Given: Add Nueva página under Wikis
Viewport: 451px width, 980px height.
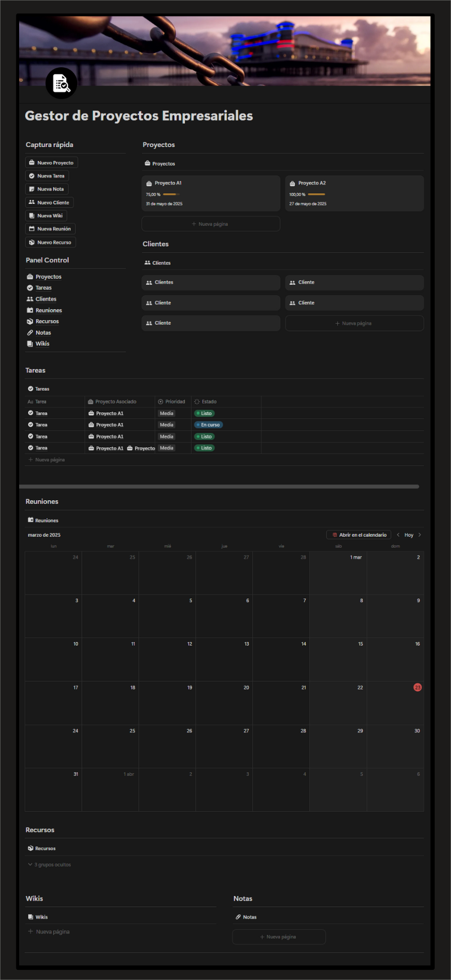Looking at the screenshot, I should 49,932.
